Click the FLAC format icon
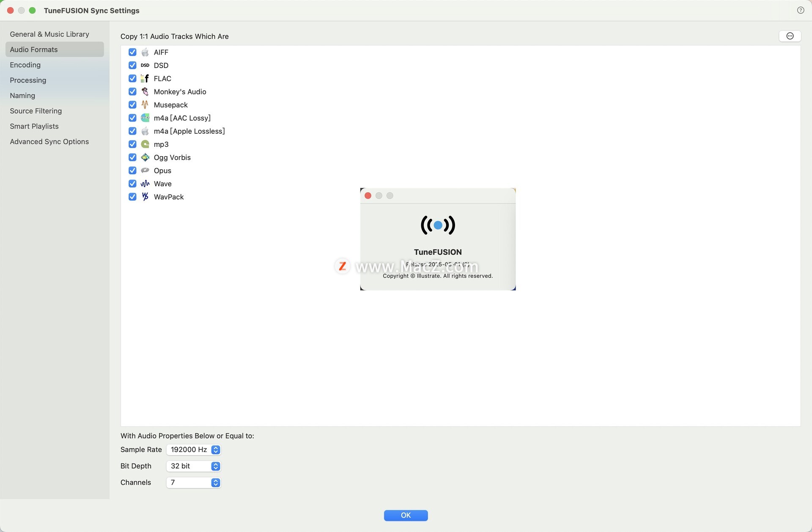 point(145,78)
